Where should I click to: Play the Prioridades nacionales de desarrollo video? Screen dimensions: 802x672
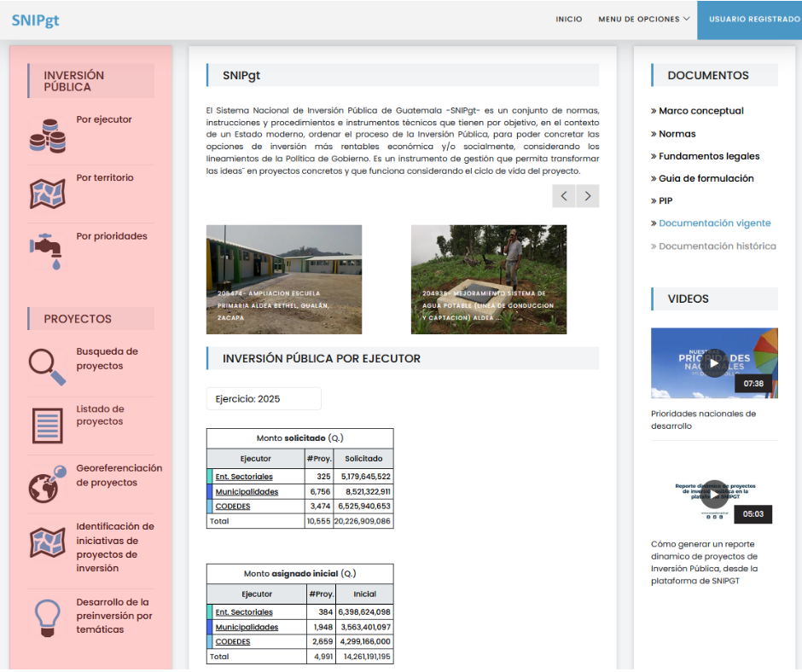(x=714, y=362)
